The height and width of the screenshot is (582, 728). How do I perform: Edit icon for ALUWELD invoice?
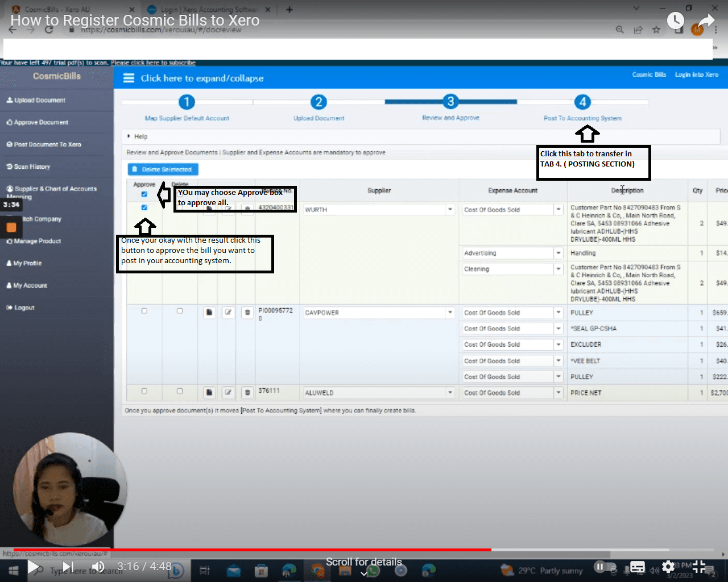tap(228, 392)
